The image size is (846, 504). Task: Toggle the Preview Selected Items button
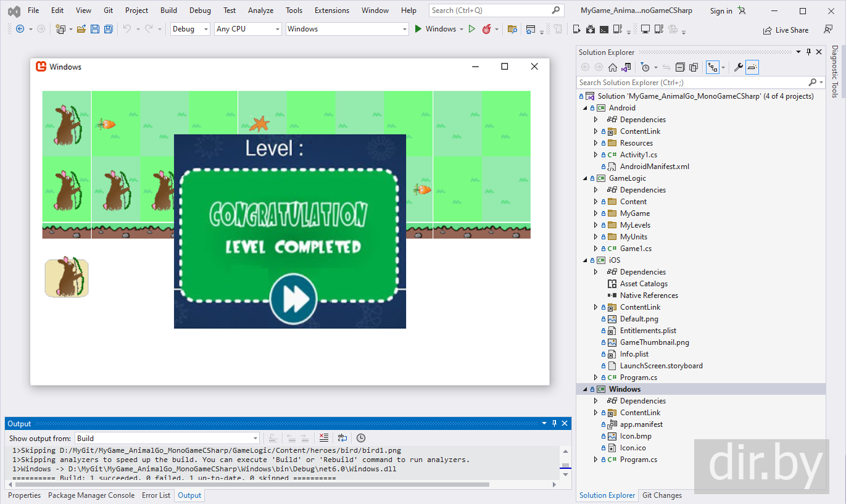[752, 67]
